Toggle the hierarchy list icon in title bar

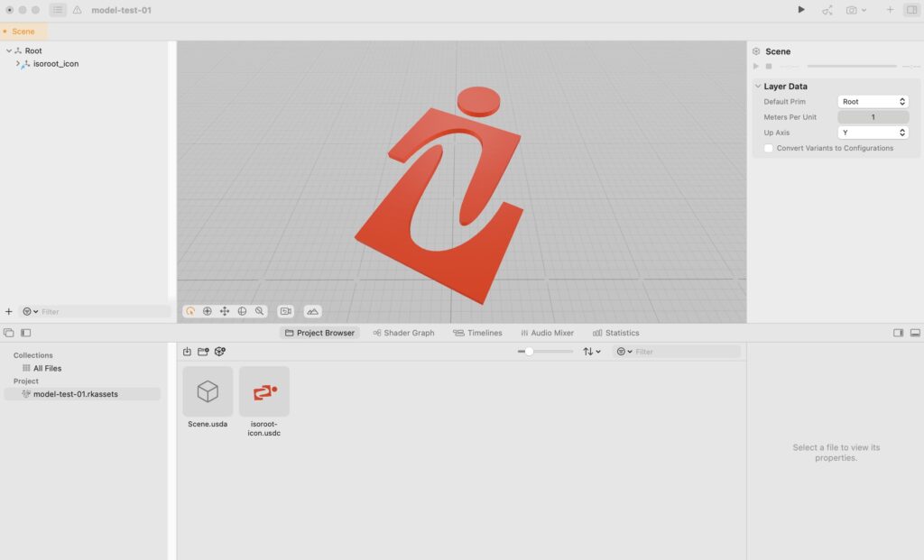58,10
